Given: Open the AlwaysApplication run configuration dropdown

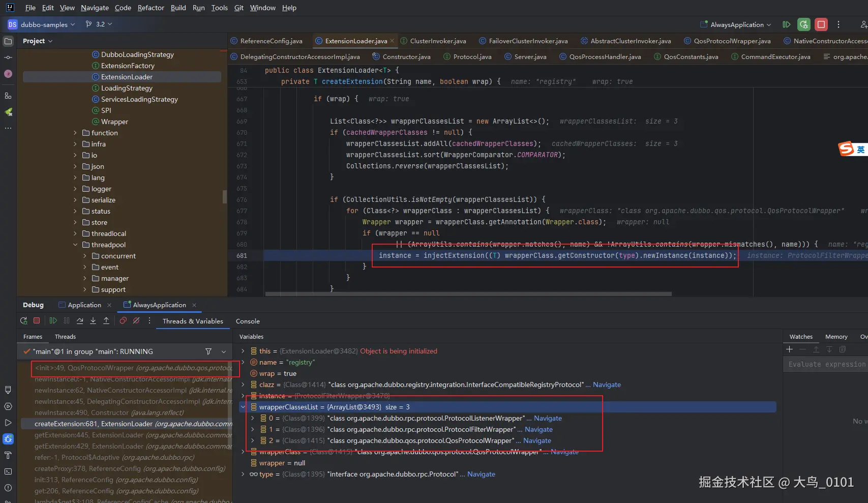Looking at the screenshot, I should coord(736,24).
